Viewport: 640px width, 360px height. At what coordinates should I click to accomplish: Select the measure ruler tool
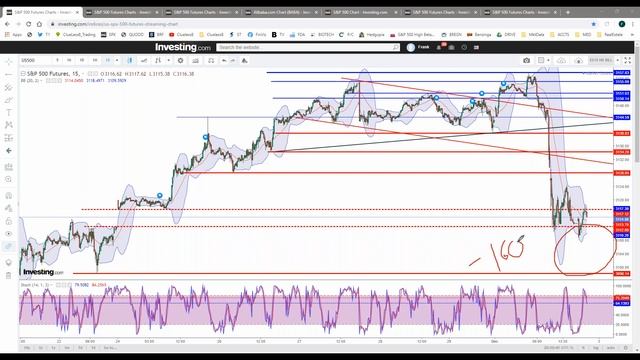(9, 167)
